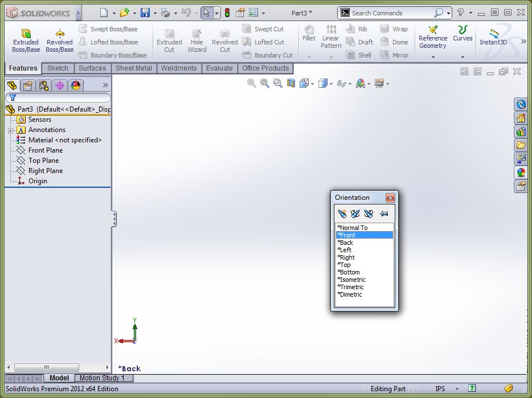Expand the CommandManager overflow chevron
The image size is (532, 398).
[523, 41]
